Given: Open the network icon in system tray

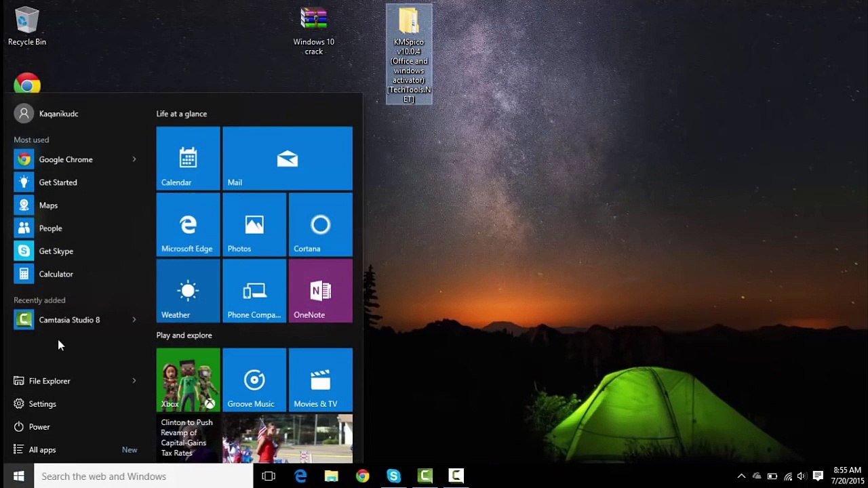Looking at the screenshot, I should (787, 476).
